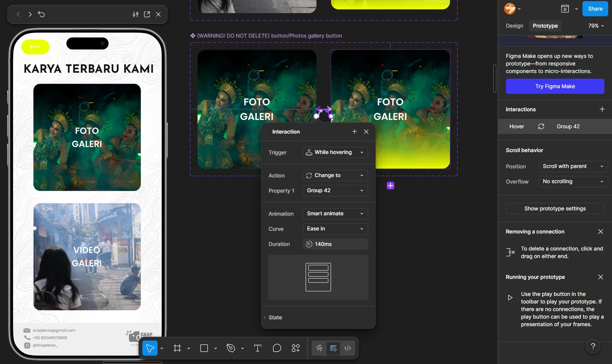Tap Video Galeri card in preview
This screenshot has height=364, width=612.
coord(87,257)
